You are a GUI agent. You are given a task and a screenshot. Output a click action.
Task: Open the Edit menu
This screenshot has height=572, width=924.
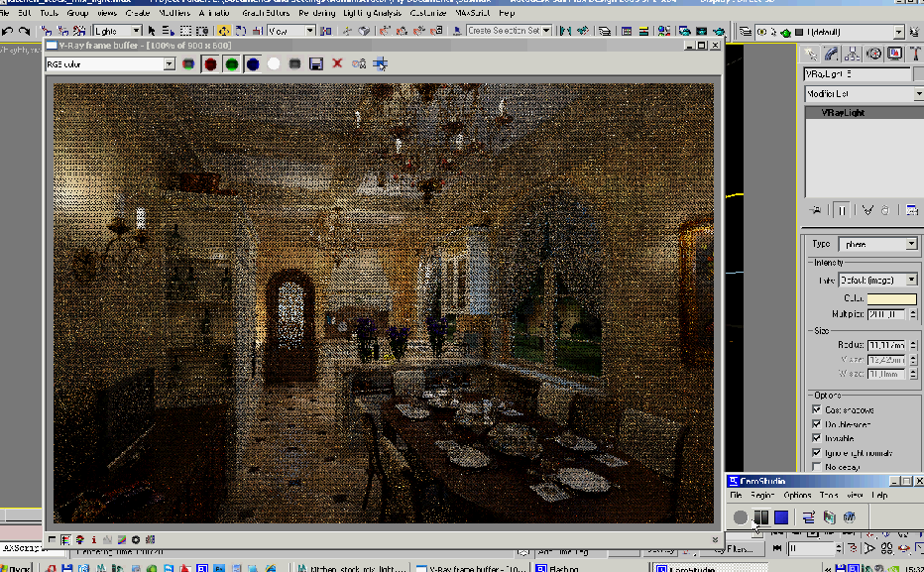point(24,12)
